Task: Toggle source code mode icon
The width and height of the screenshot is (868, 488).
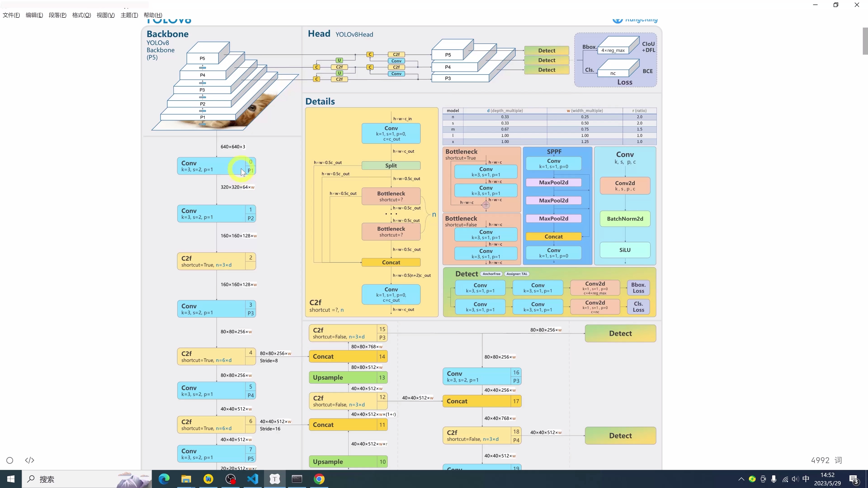Action: 30,460
